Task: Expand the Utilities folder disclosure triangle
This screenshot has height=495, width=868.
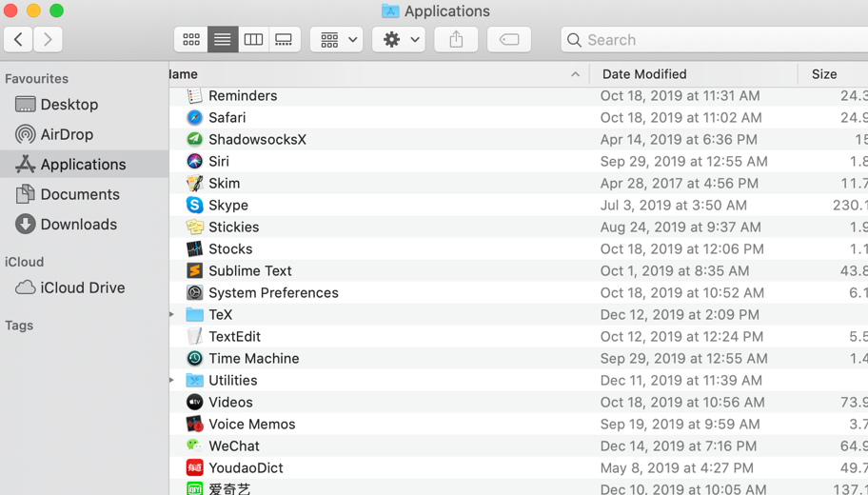Action: point(172,380)
